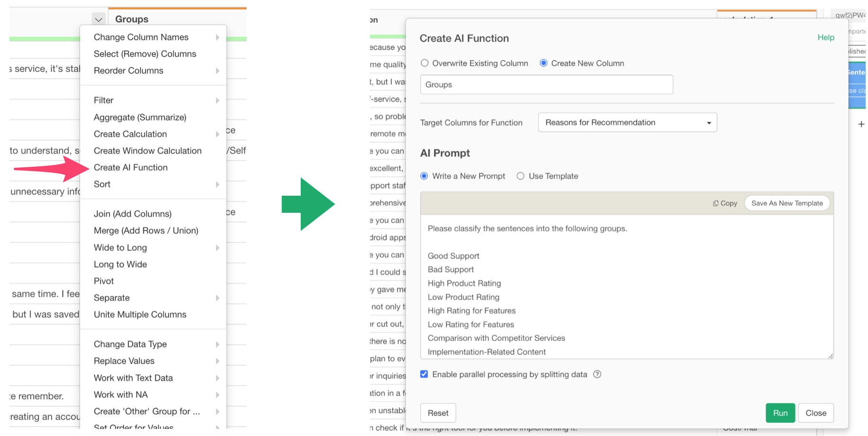Grab the prompt textarea resize handle
This screenshot has width=868, height=436.
coord(831,356)
